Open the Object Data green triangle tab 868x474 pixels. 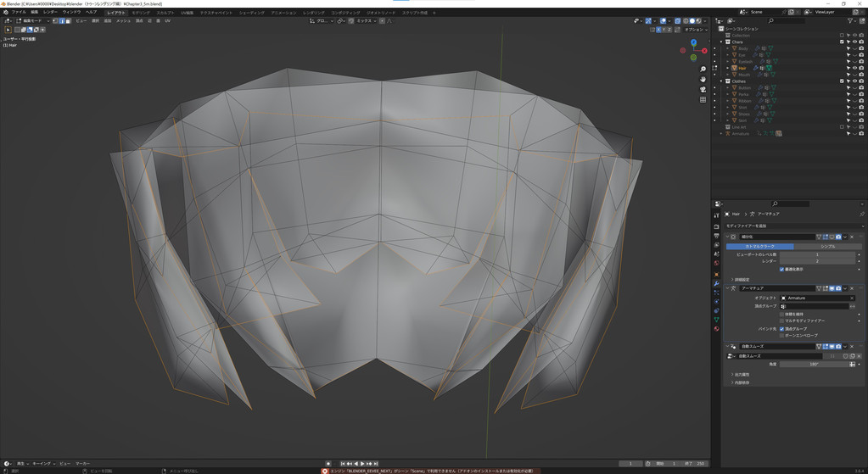pos(716,320)
